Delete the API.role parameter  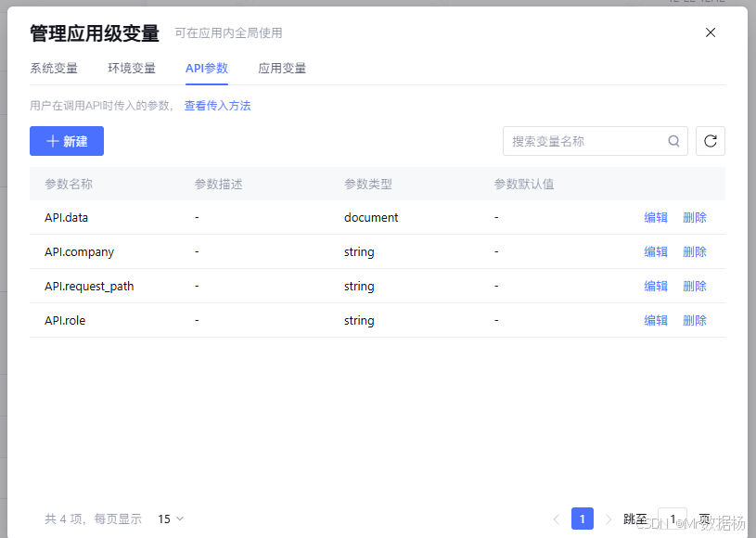click(695, 320)
